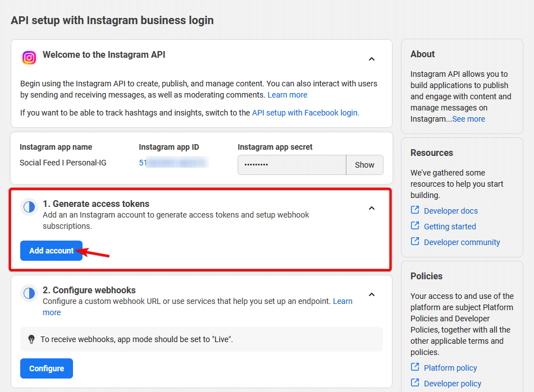
Task: Click external-link icon beside Developer policy
Action: click(415, 382)
